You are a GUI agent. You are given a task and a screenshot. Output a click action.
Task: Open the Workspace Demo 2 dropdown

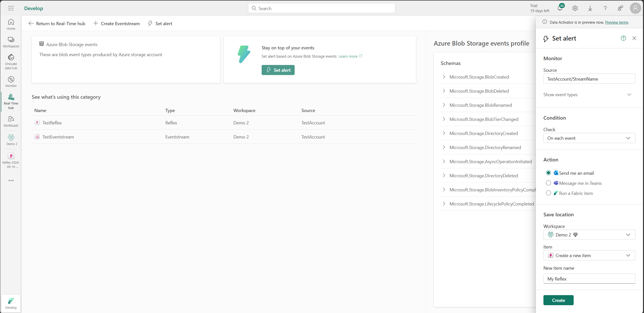click(x=589, y=235)
